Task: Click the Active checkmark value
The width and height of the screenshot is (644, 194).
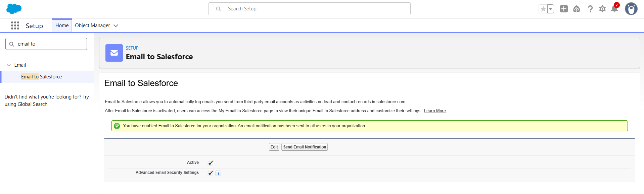Action: tap(211, 163)
